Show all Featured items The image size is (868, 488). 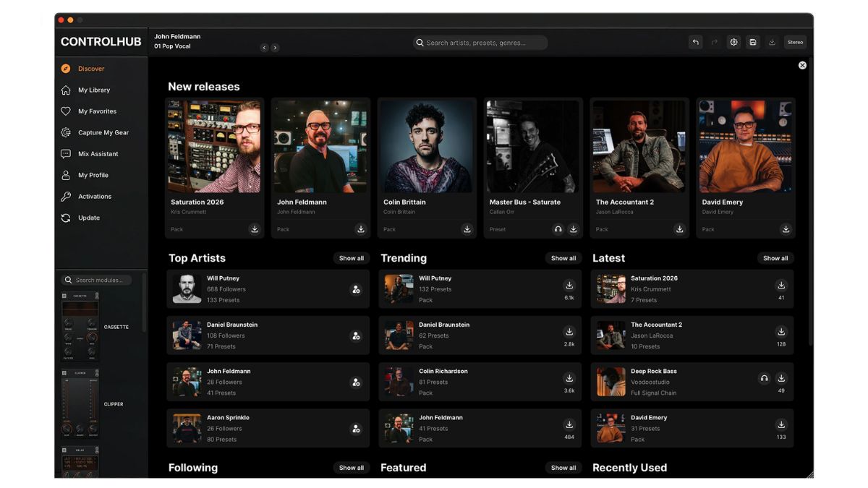click(563, 468)
